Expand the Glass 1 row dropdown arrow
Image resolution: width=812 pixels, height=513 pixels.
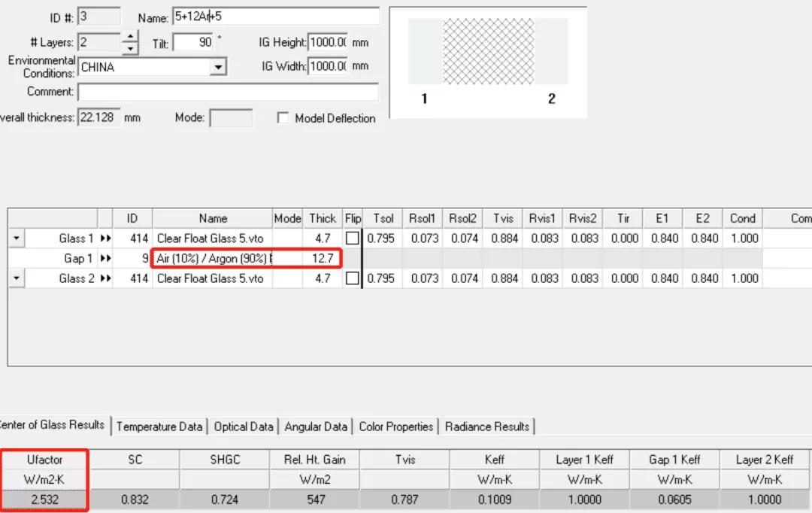click(x=17, y=238)
